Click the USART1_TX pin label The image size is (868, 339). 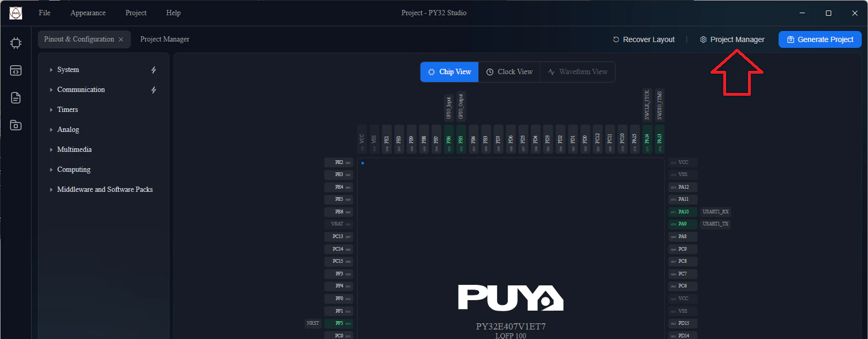tap(715, 224)
